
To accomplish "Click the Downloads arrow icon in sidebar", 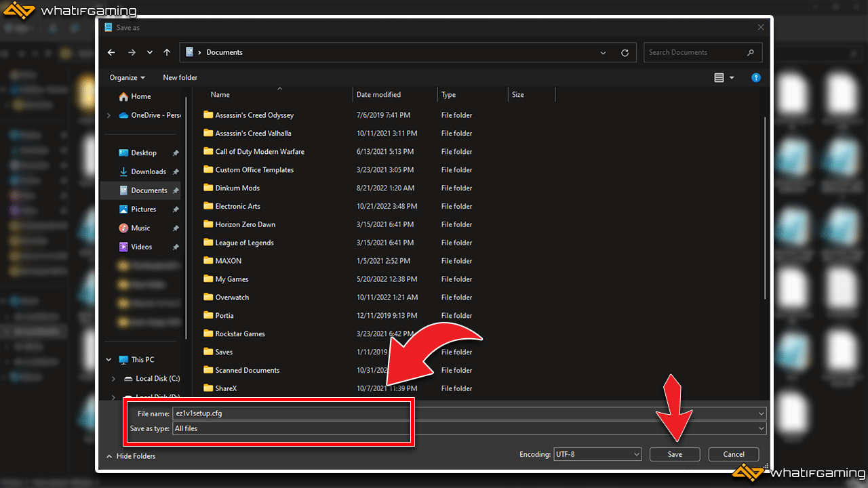I will (123, 171).
